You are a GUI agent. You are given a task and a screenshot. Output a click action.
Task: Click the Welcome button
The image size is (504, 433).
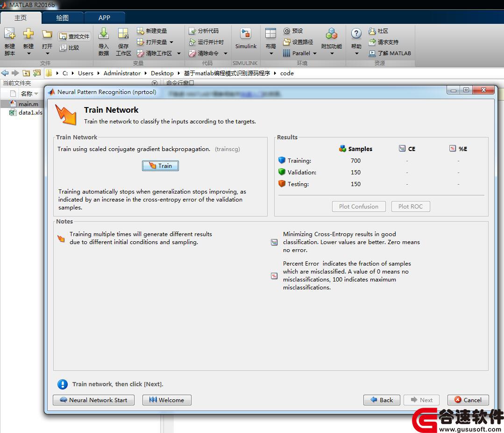(x=167, y=400)
